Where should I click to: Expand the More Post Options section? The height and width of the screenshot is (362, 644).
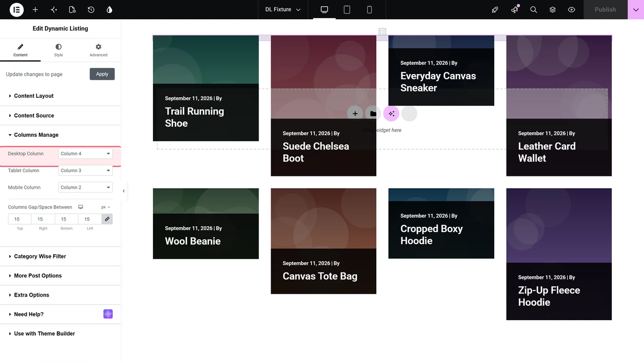61,276
